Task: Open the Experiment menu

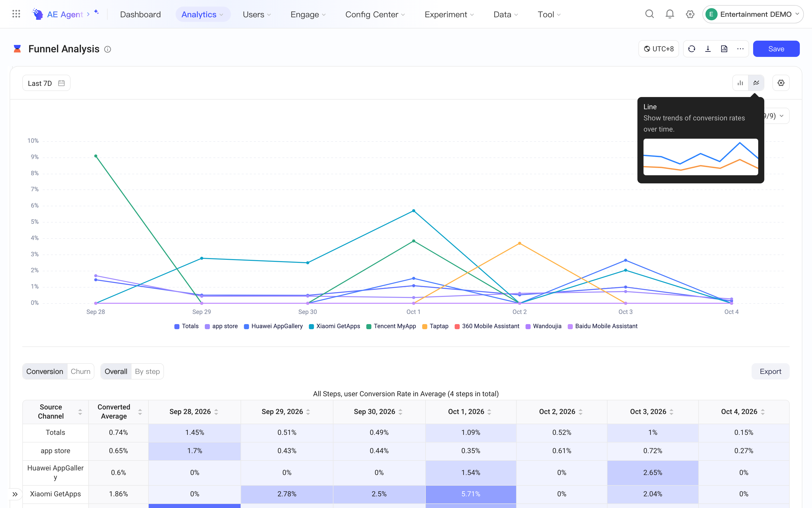Action: [x=449, y=14]
